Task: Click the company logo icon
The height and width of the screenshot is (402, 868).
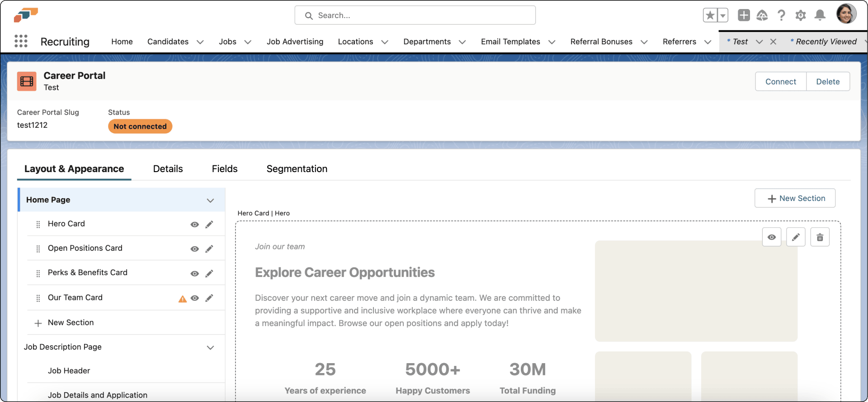Action: pyautogui.click(x=26, y=15)
